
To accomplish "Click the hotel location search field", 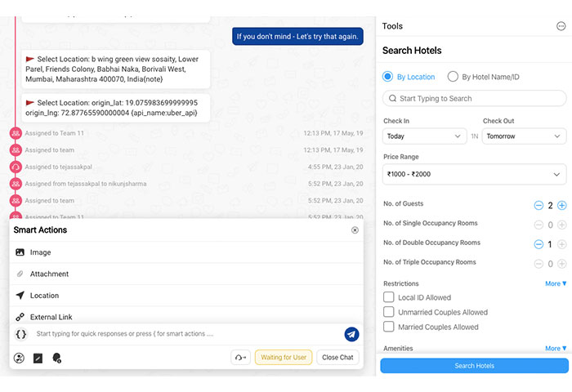I will click(474, 98).
